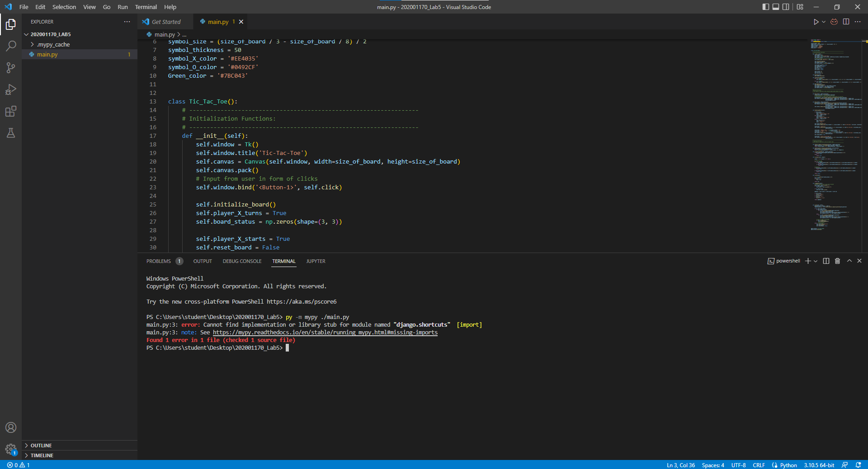Expand the Timeline section
Screen dimensions: 868x469
(x=80, y=455)
